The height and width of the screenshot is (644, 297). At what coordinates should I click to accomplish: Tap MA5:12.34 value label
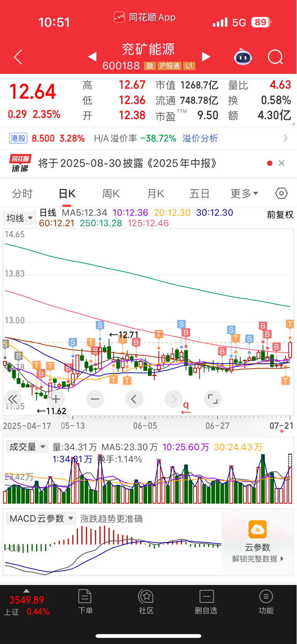point(85,213)
